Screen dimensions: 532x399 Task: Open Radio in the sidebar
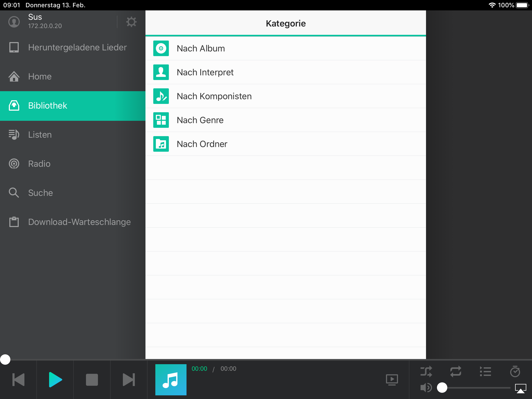(x=39, y=164)
